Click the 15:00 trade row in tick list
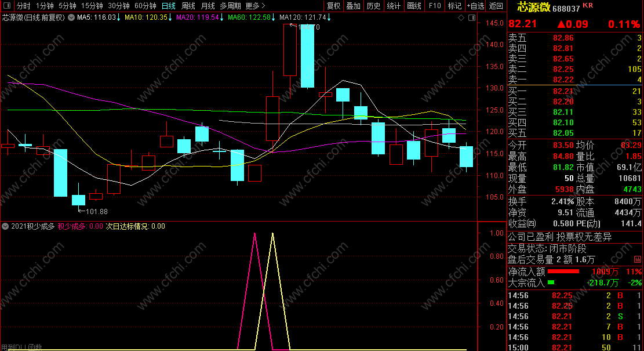Screen dimensions: 644x351 (574, 348)
